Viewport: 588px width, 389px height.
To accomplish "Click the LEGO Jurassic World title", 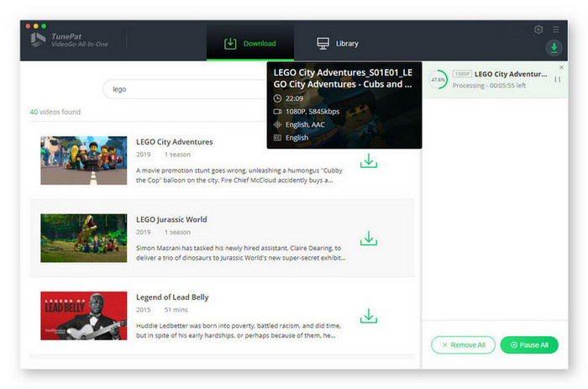I will tap(171, 219).
